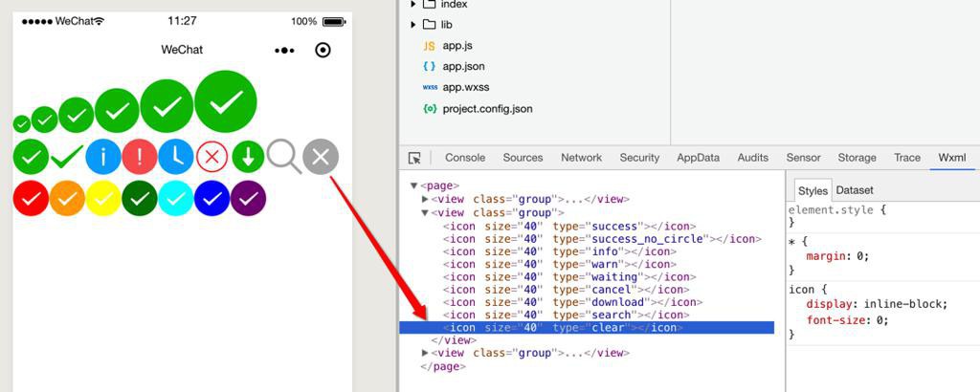Select the icon type="download" node

[x=572, y=302]
